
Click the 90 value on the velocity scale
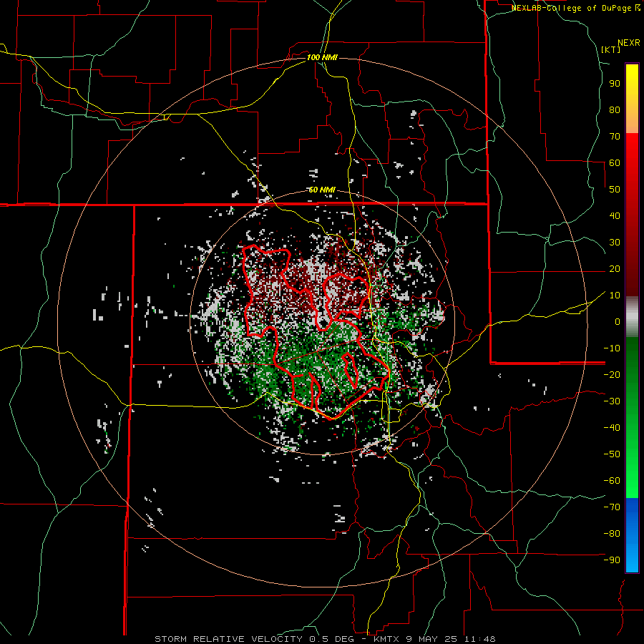pos(615,84)
